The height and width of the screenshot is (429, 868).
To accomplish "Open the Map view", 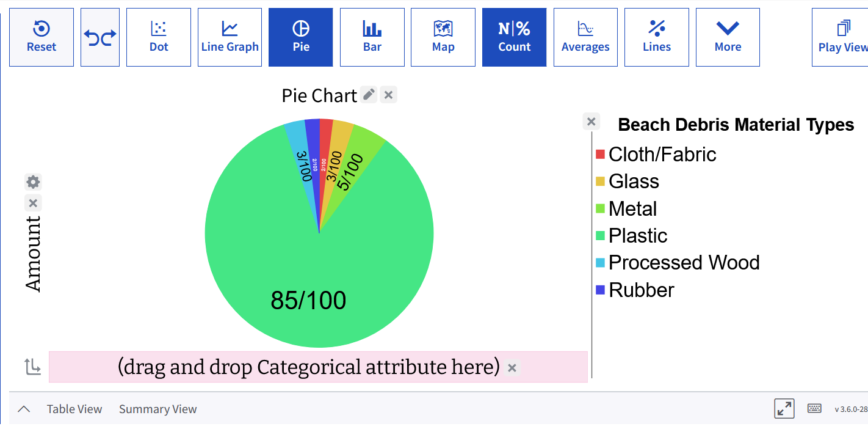I will [x=443, y=37].
